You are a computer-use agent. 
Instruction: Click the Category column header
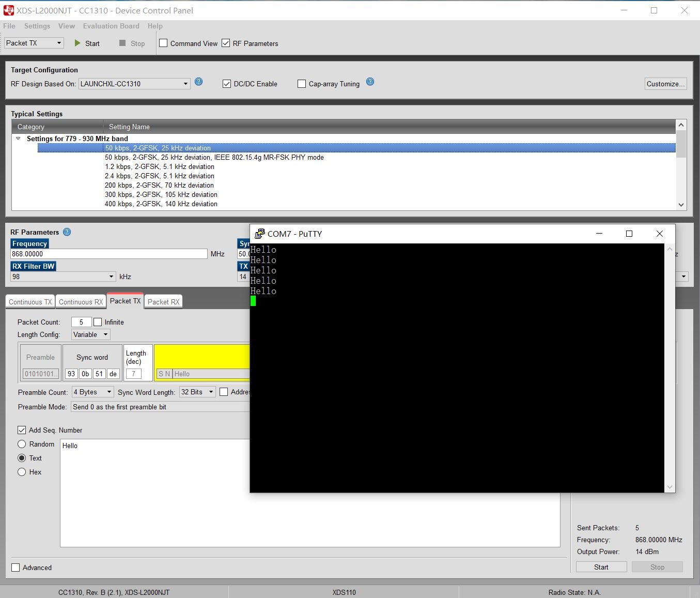click(57, 127)
